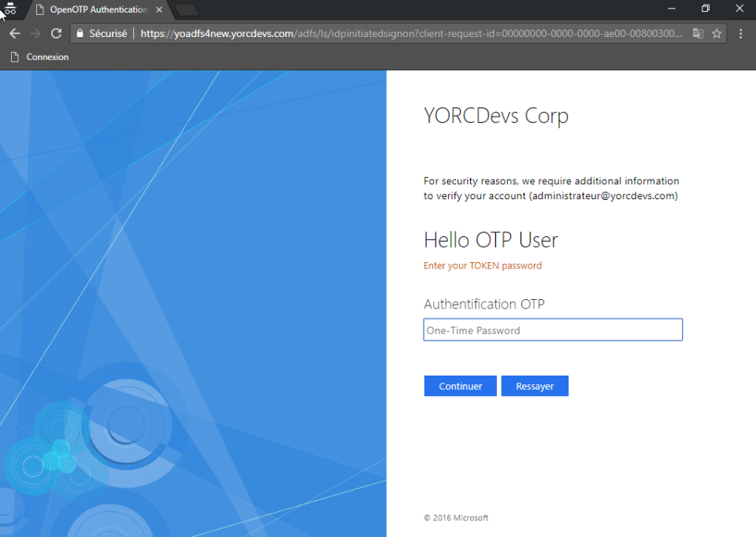Screen dimensions: 756x537
Task: Restore down the browser window
Action: click(x=706, y=8)
